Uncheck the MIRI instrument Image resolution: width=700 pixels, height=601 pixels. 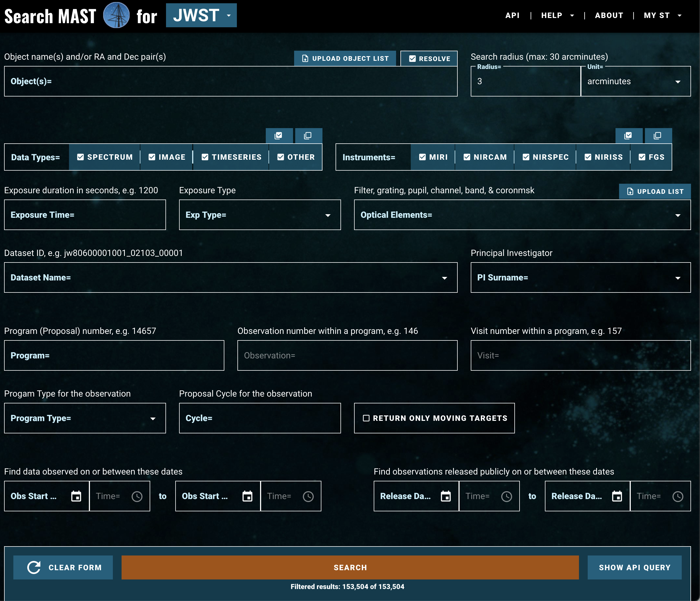(x=433, y=157)
